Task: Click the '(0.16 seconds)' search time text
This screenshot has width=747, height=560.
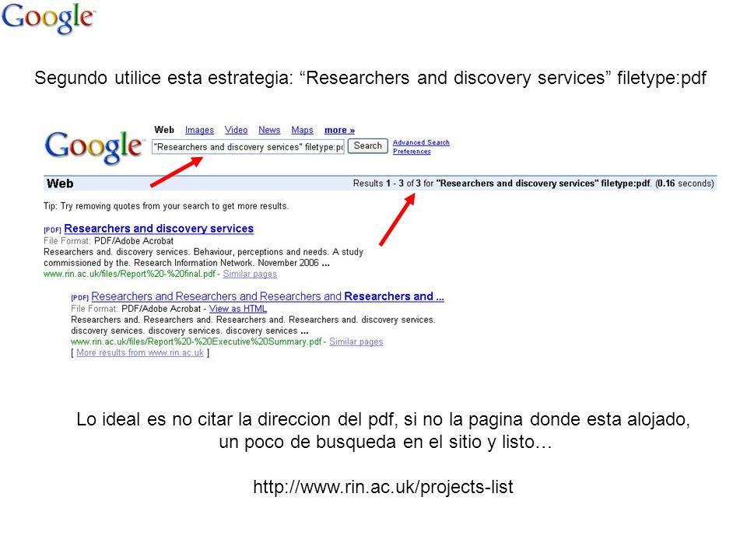Action: coord(685,184)
